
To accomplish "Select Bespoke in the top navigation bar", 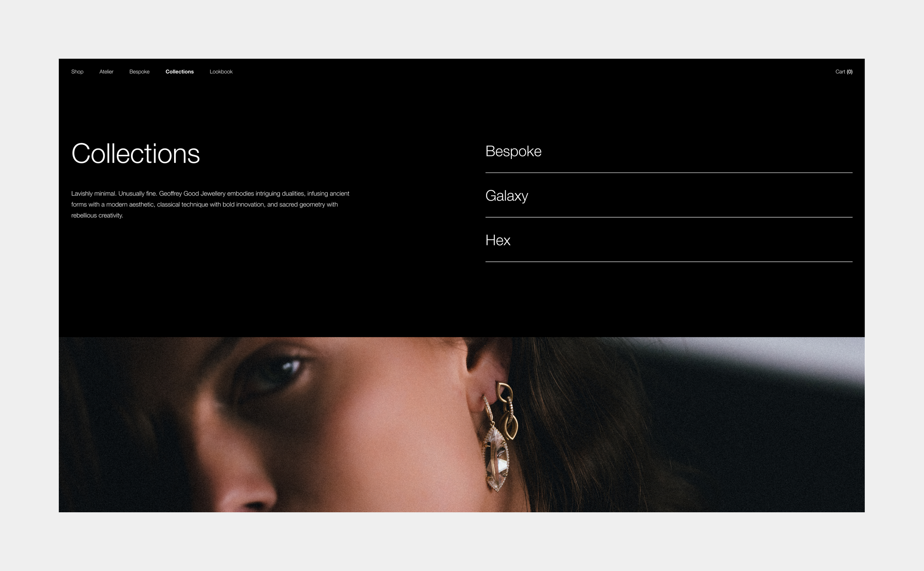I will click(x=139, y=72).
